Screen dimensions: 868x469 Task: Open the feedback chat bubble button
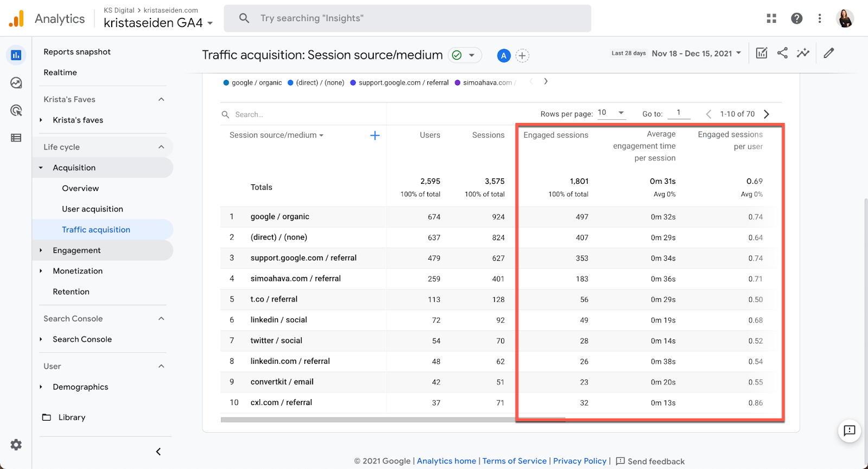(x=850, y=431)
